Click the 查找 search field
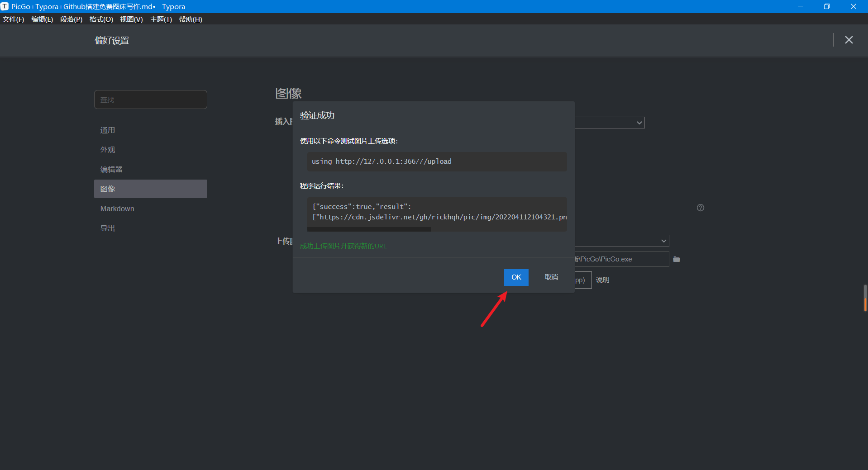 pos(151,100)
